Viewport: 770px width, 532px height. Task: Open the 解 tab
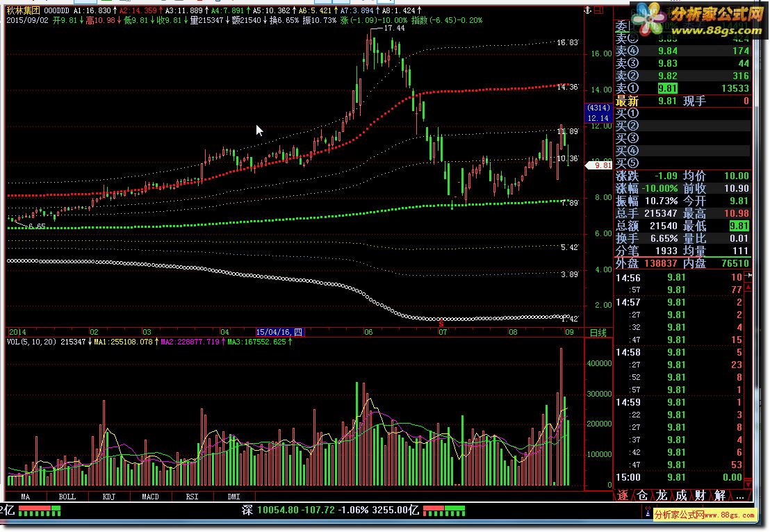coord(721,496)
